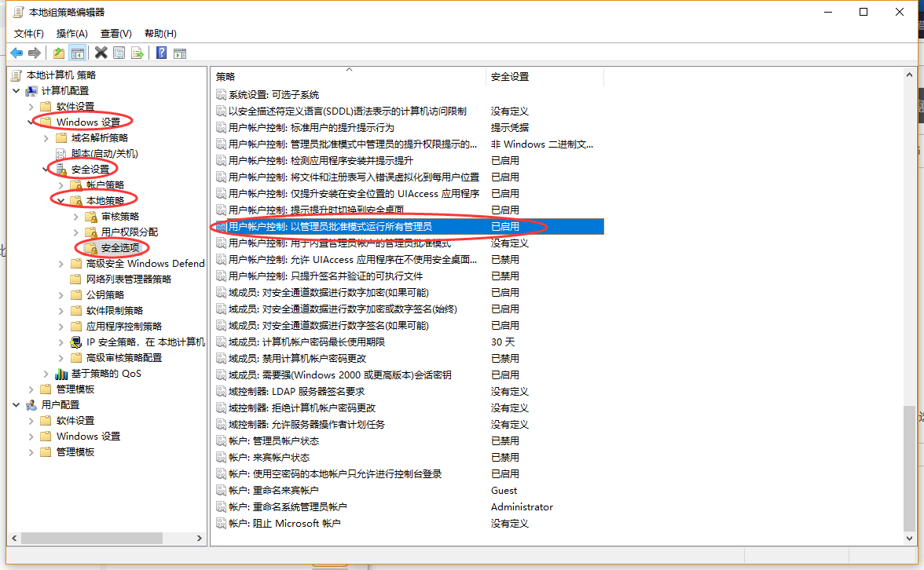Expand the 用户配置 branch
Viewport: 924px width, 570px height.
pyautogui.click(x=17, y=405)
